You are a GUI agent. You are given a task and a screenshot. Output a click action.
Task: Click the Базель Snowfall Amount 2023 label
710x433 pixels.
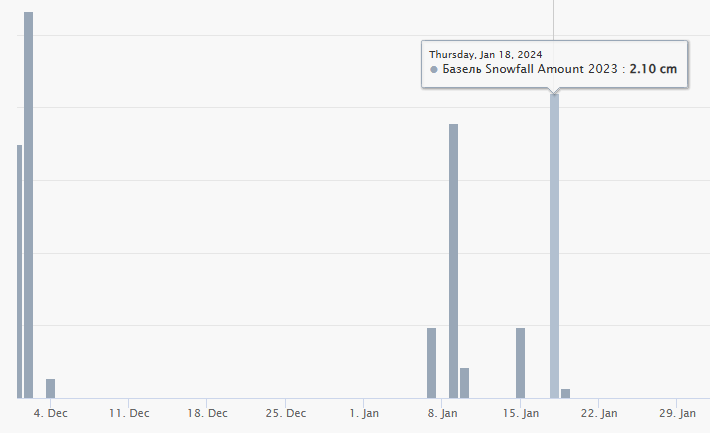pos(529,70)
